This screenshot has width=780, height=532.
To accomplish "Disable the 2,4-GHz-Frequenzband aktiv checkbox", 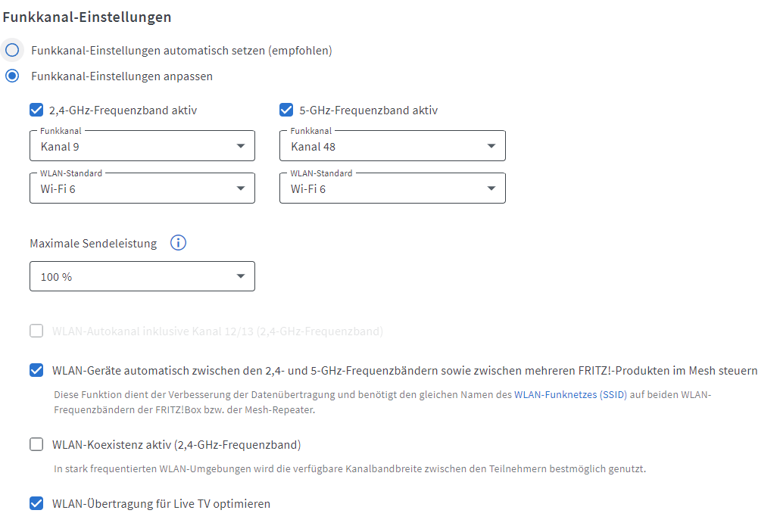I will click(36, 110).
